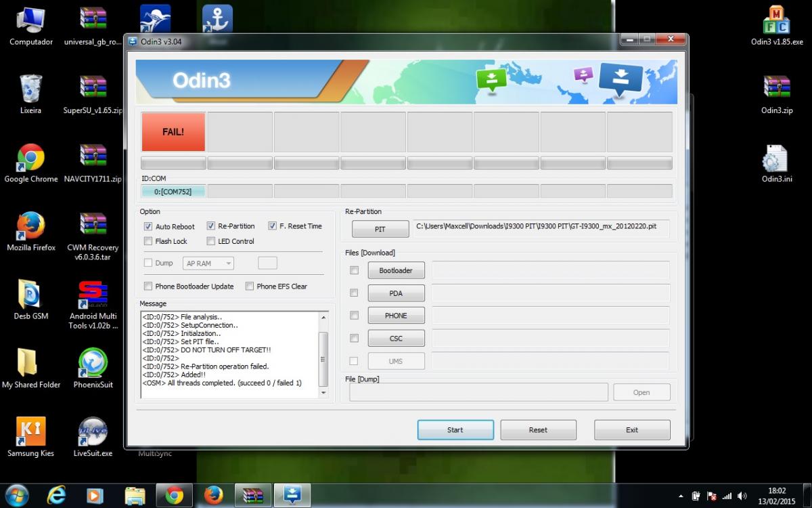Tick the checkbox beside the Bootloader button
812x508 pixels.
tap(354, 270)
